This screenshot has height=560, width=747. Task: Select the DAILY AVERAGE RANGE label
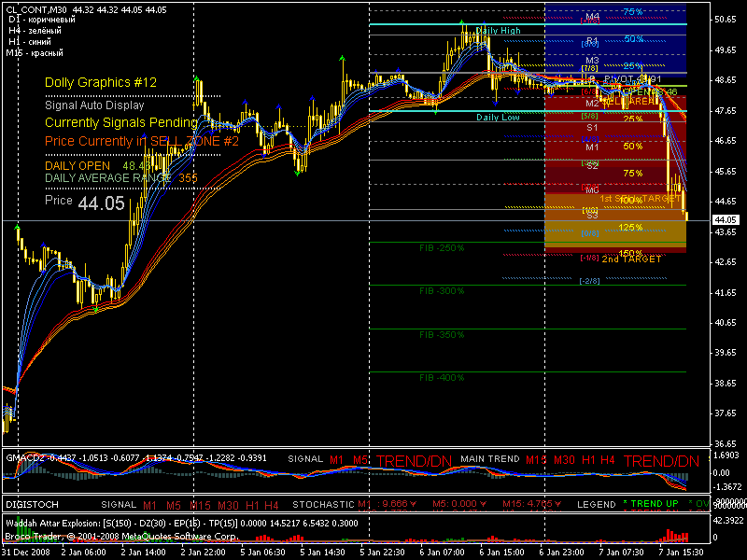[x=108, y=177]
